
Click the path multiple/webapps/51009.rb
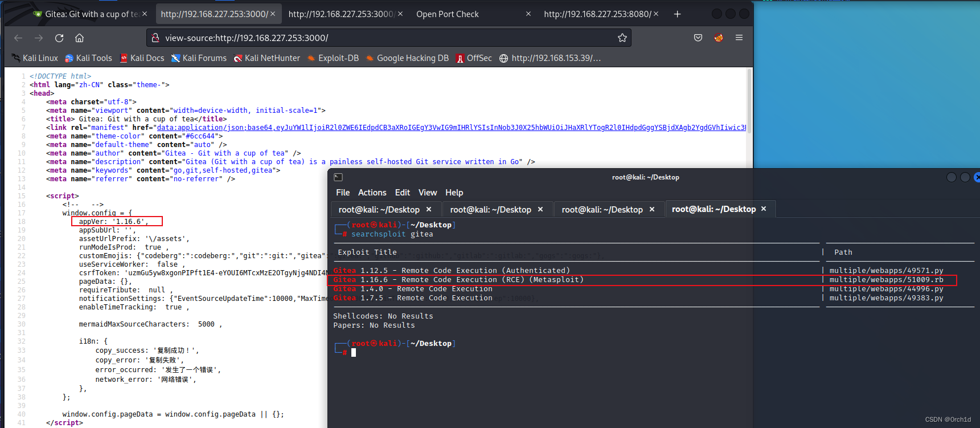click(x=886, y=280)
